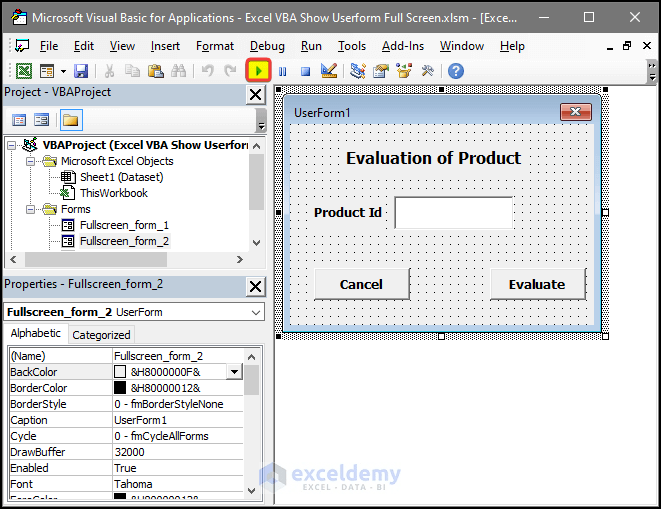Select the Evaluation of Product label
Image resolution: width=661 pixels, height=509 pixels.
point(433,158)
